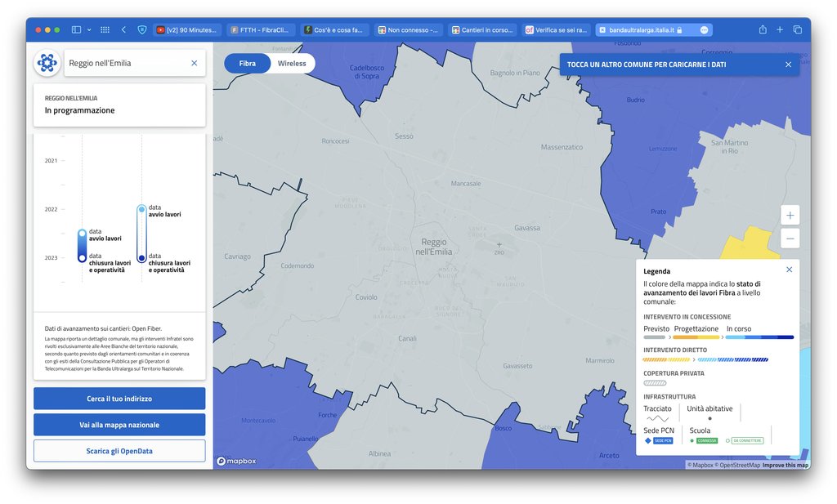Open the 'FTTH - FibraClick' tab
This screenshot has width=837, height=504.
point(262,29)
